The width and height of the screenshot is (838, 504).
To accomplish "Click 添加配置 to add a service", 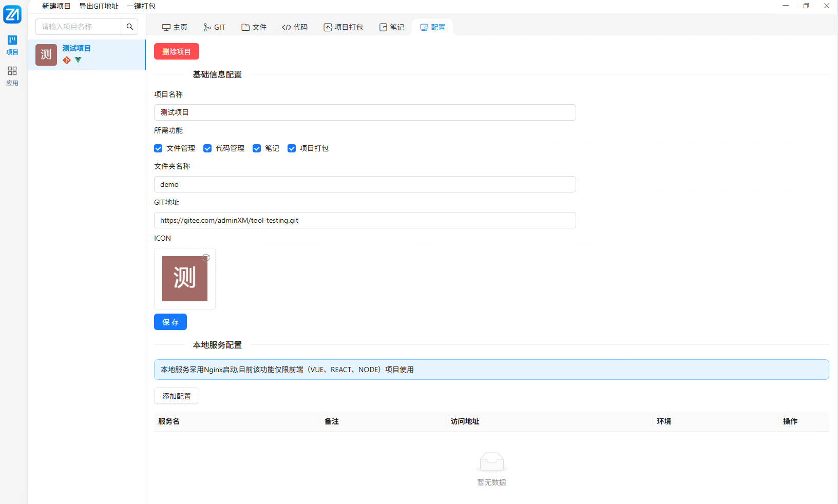I will point(176,396).
